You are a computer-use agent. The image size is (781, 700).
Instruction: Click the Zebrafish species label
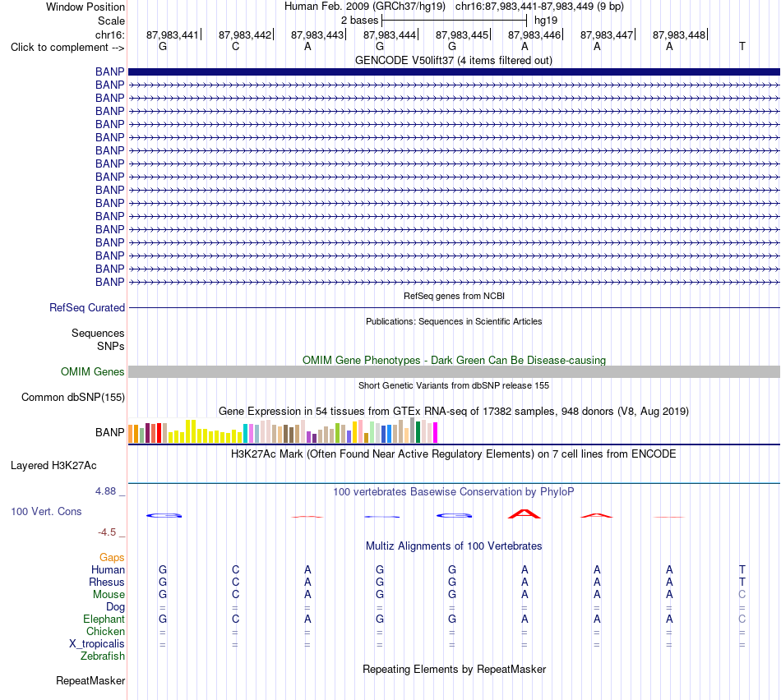pyautogui.click(x=103, y=656)
